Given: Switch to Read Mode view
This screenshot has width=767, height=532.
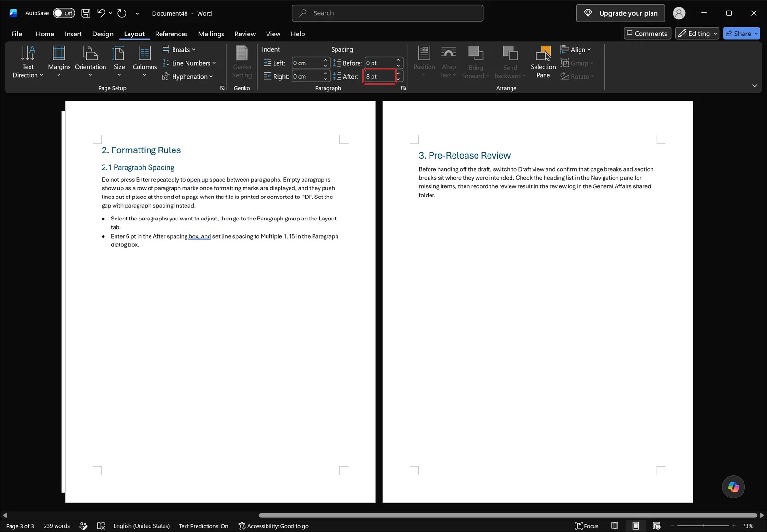Looking at the screenshot, I should (615, 526).
